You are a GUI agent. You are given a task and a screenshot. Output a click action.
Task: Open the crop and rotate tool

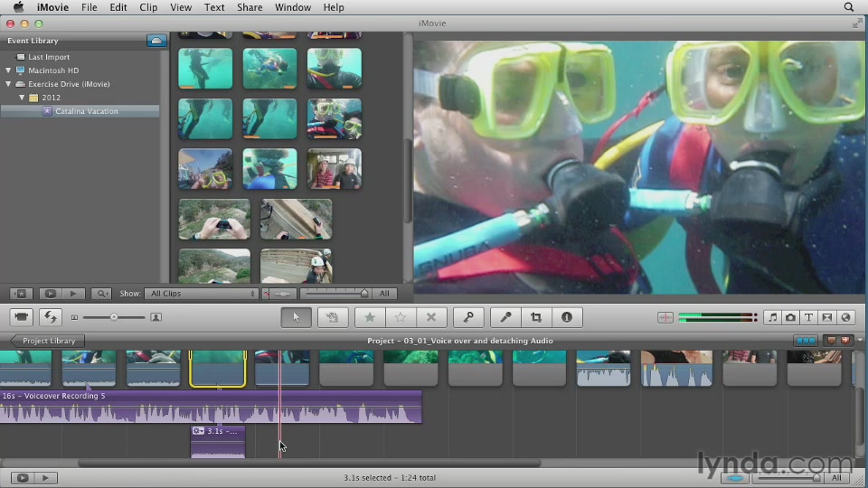(536, 317)
